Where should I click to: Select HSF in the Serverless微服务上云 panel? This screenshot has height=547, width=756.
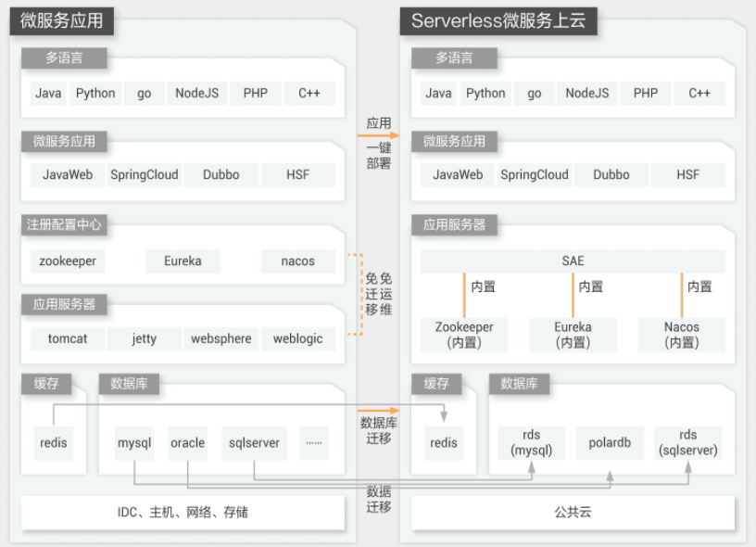688,174
